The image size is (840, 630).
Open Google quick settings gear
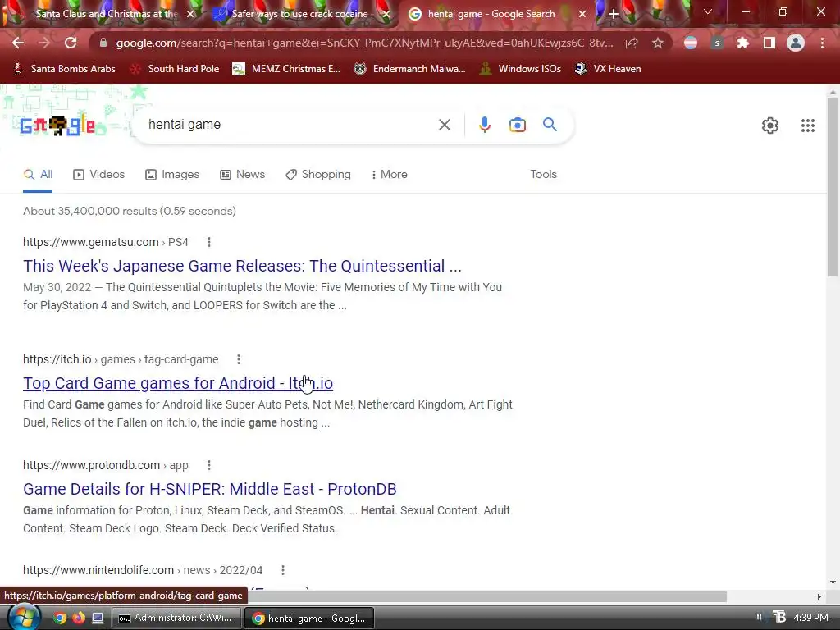pos(769,126)
